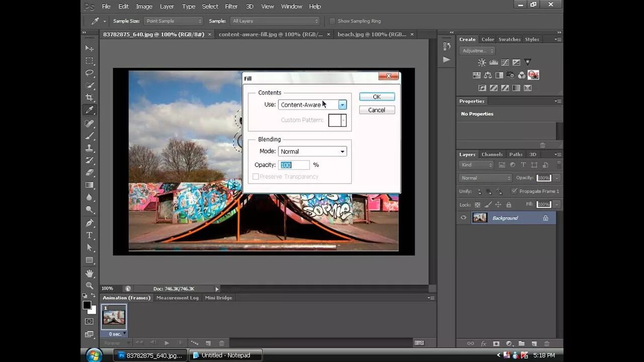The width and height of the screenshot is (644, 362).
Task: Open the Sample Size dropdown
Action: click(174, 21)
